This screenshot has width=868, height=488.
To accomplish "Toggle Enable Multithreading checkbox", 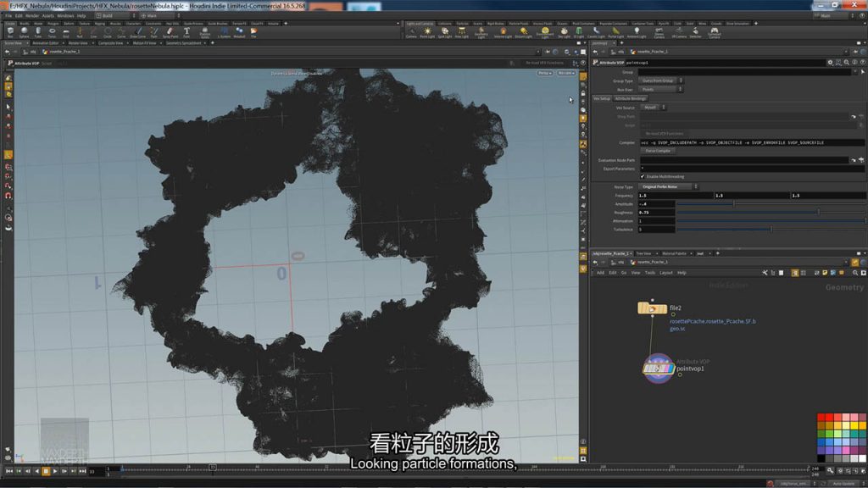I will coord(643,176).
